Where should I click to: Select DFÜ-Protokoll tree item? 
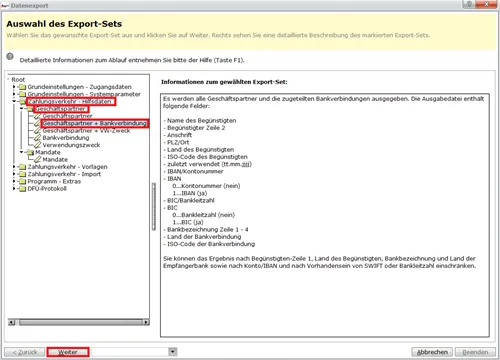pyautogui.click(x=47, y=189)
